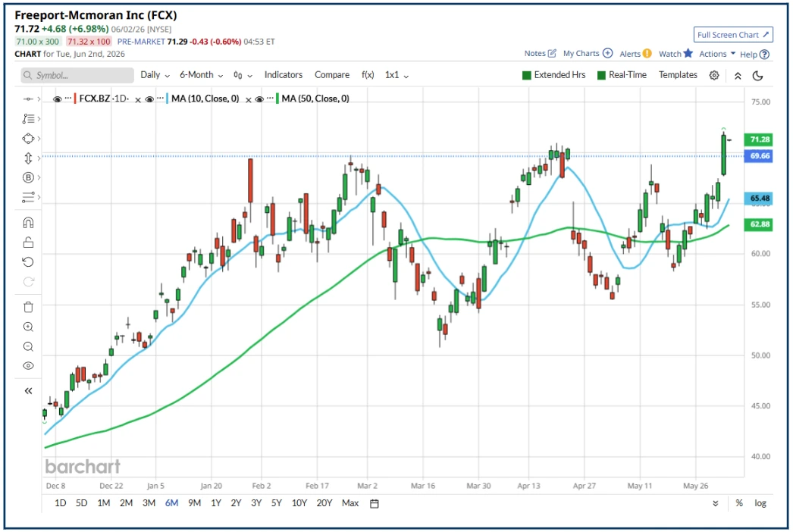Toggle percent scale button
The height and width of the screenshot is (532, 793).
pos(739,503)
